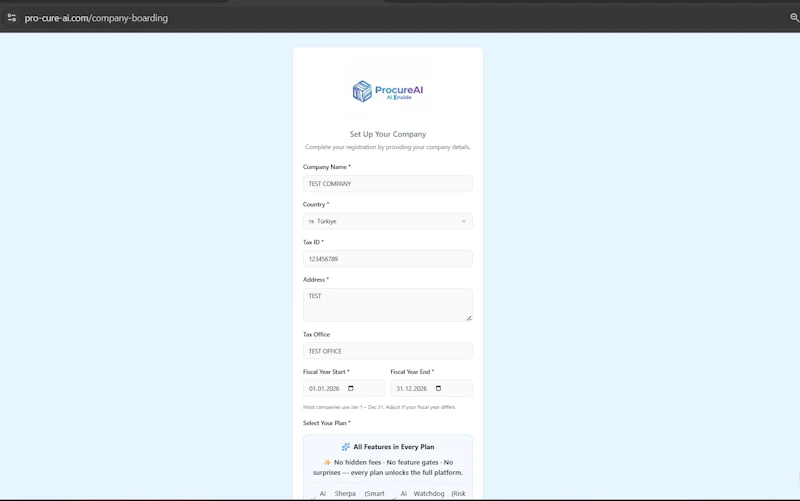Viewport: 800px width, 501px height.
Task: Click the Address text area
Action: 388,305
